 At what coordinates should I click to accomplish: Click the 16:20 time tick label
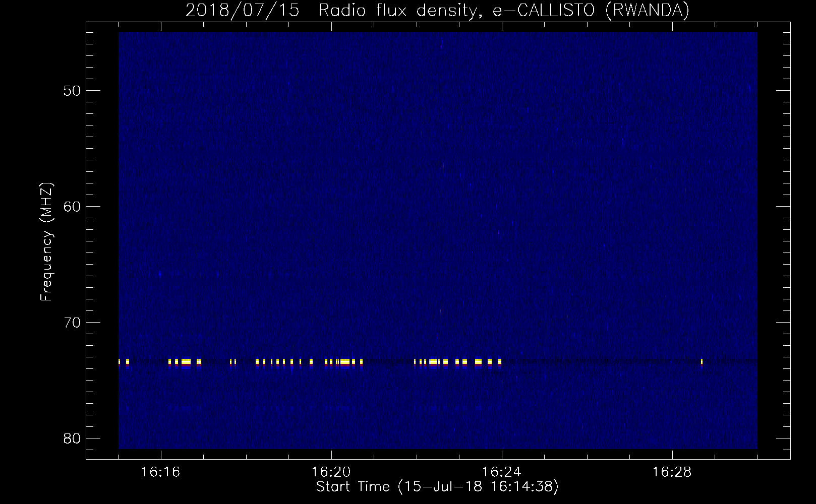pyautogui.click(x=331, y=472)
